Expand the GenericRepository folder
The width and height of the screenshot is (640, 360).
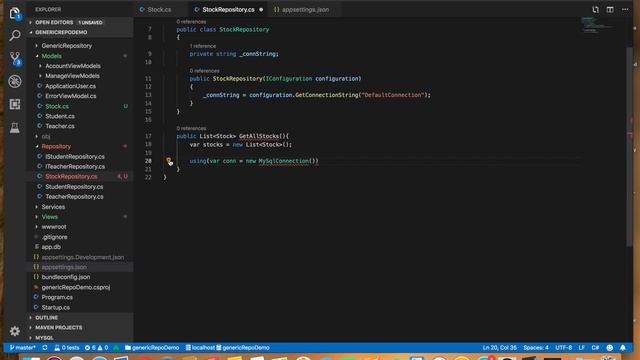pyautogui.click(x=67, y=46)
